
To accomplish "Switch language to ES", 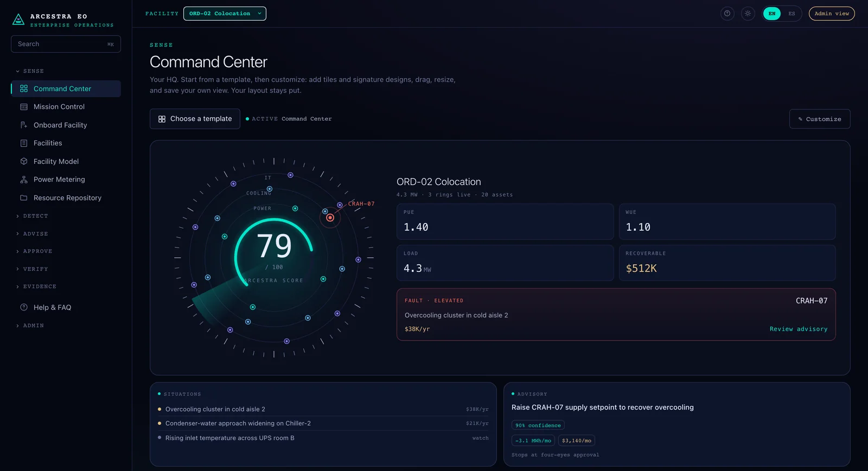I will point(792,14).
